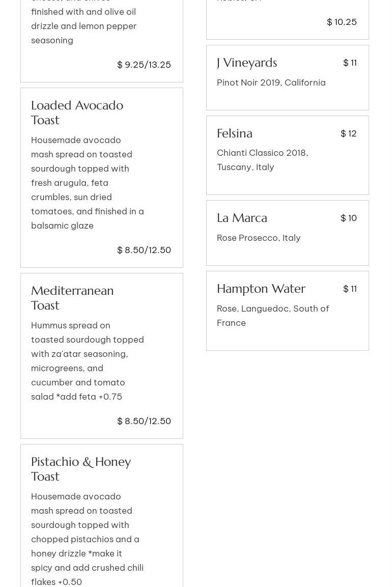The height and width of the screenshot is (587, 392).
Task: Click the Loaded Avocado Toast $8.50/12.50 price
Action: coord(144,250)
